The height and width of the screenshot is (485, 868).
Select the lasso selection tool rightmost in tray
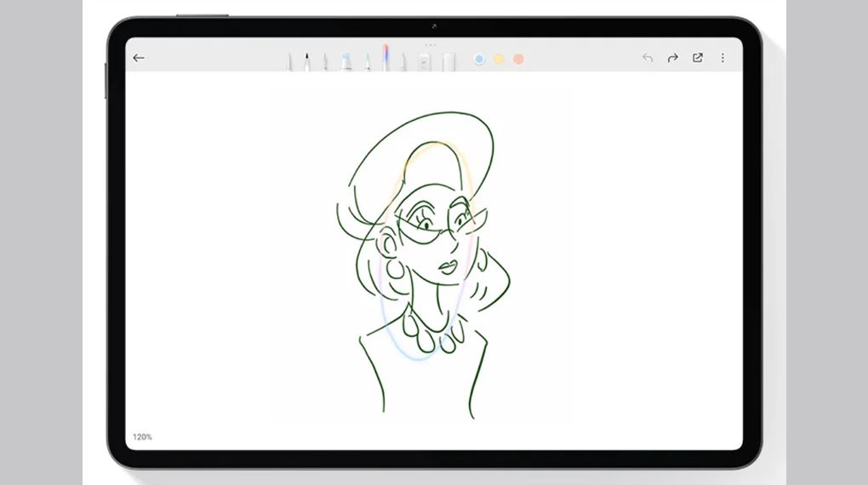(449, 62)
